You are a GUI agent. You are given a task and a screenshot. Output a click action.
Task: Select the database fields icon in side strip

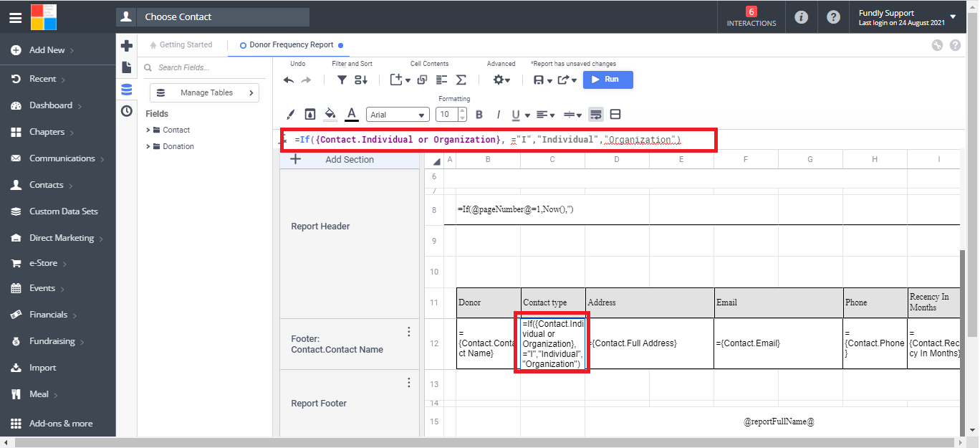pyautogui.click(x=127, y=90)
